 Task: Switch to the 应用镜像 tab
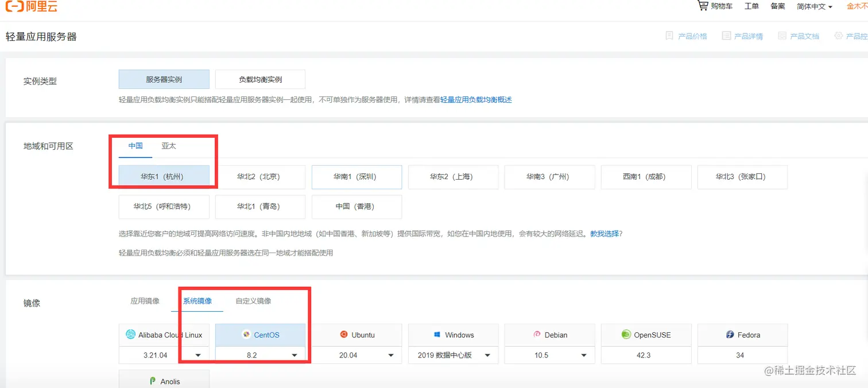145,301
